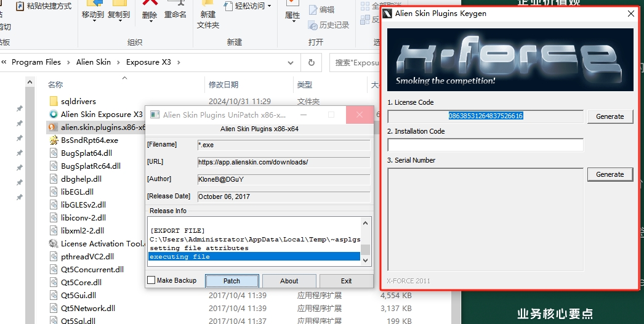Click the Generate button beside Serial Number
The width and height of the screenshot is (644, 324).
(610, 174)
